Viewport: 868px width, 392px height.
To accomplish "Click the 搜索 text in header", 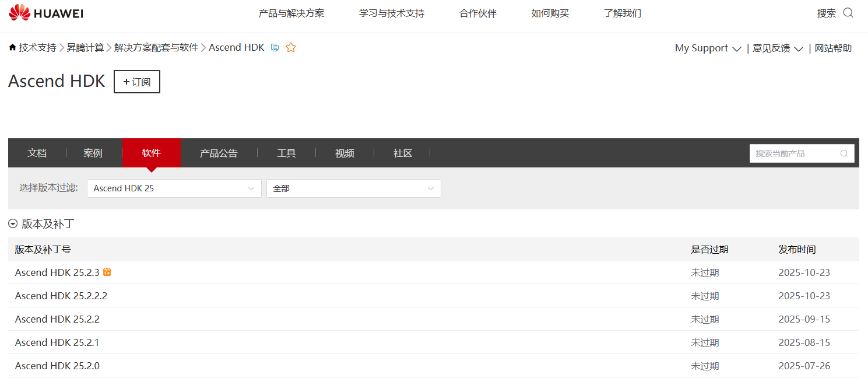I will click(827, 13).
